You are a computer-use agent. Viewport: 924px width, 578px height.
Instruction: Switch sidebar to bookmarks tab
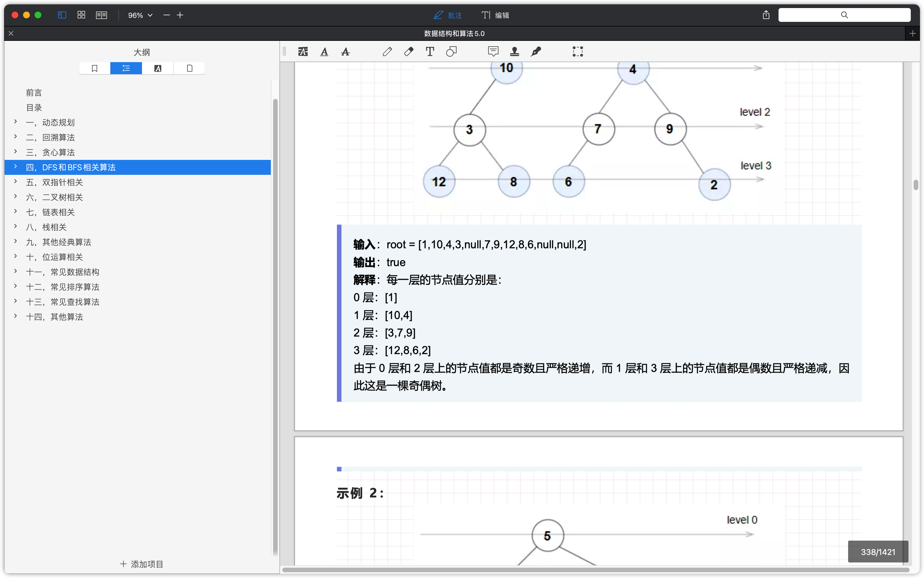point(95,68)
